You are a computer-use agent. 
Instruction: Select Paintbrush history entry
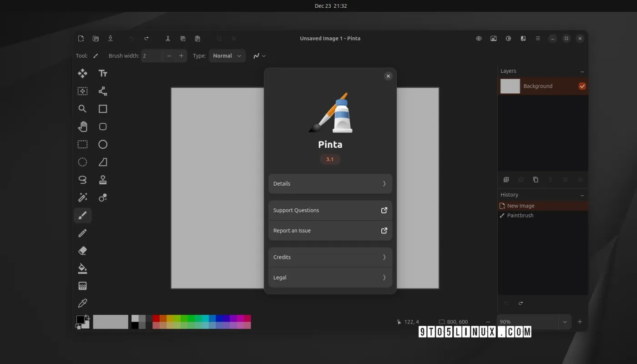coord(520,216)
